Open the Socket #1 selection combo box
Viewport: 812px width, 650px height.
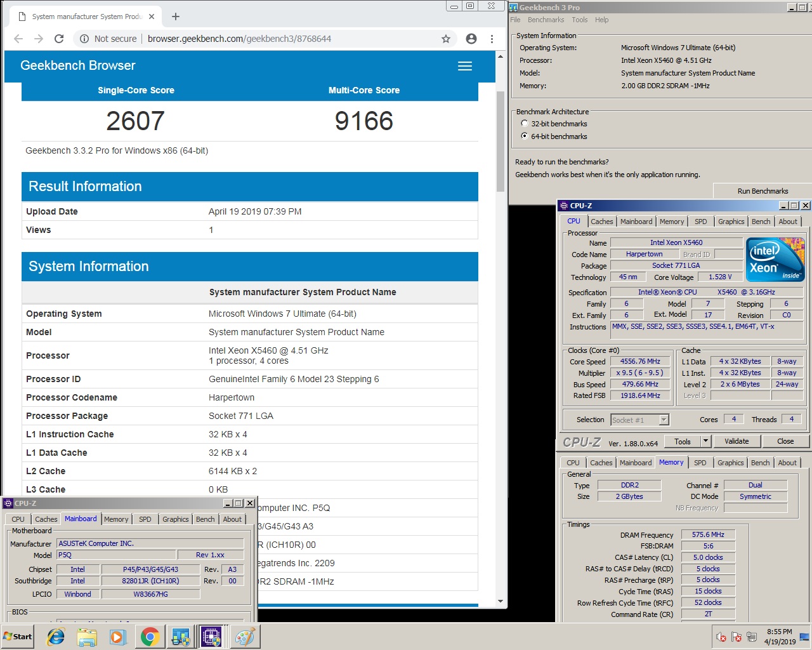click(639, 420)
